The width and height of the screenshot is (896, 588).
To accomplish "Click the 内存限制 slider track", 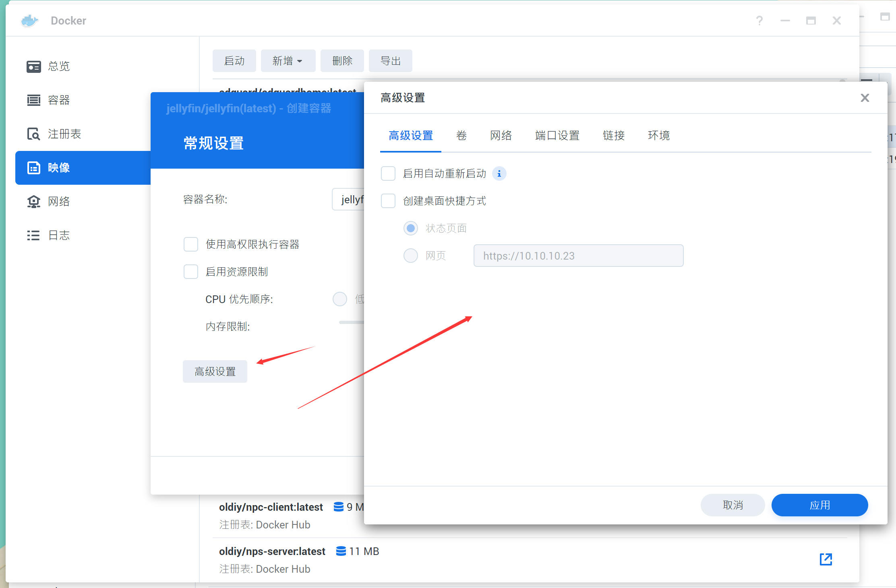I will tap(352, 322).
